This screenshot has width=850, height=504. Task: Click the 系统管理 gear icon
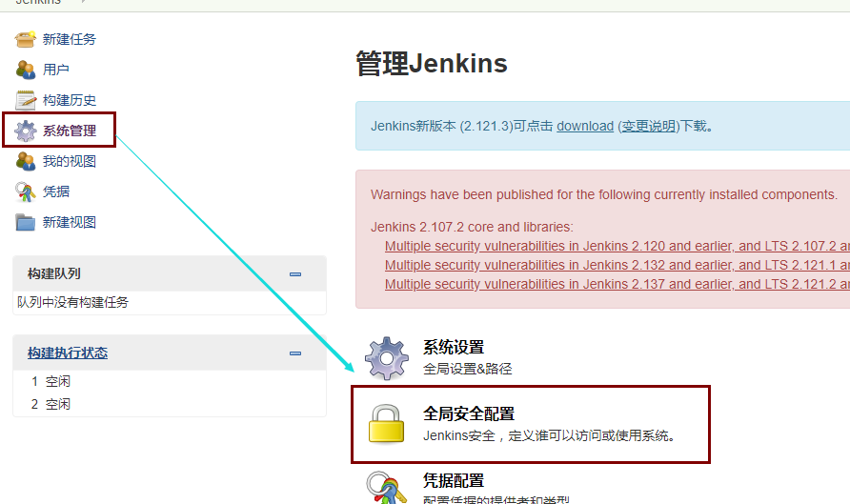pos(26,131)
